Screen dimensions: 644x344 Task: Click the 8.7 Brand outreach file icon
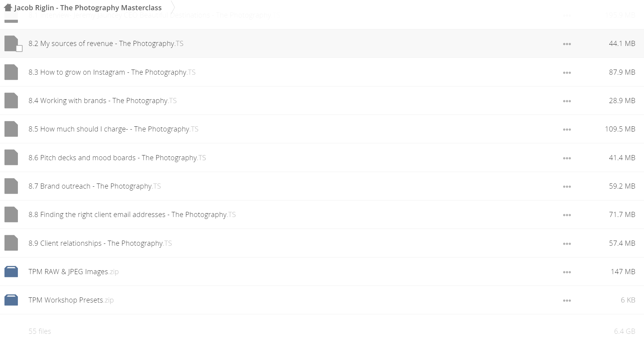pos(11,186)
